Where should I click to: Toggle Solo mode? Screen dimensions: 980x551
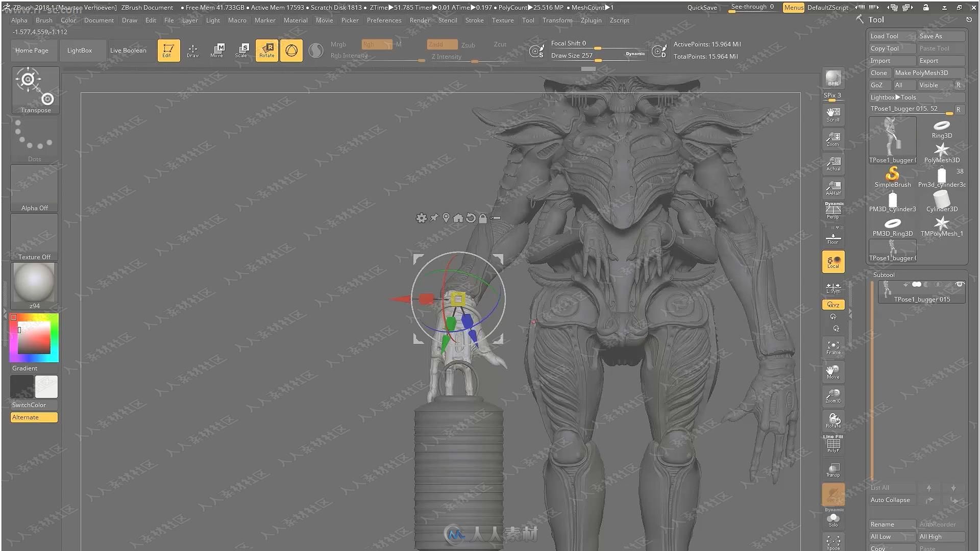833,519
